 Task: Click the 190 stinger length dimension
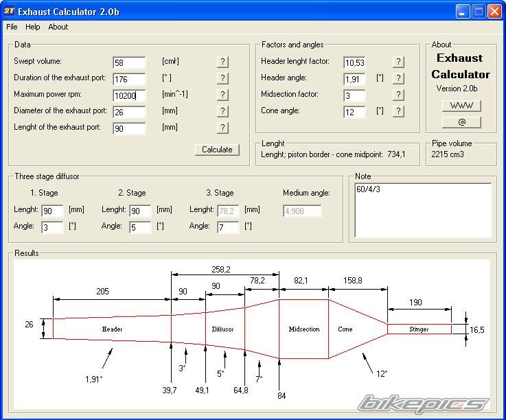415,302
